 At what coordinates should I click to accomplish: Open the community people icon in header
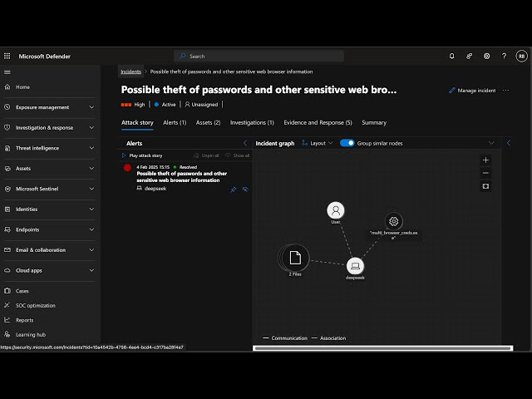(469, 56)
